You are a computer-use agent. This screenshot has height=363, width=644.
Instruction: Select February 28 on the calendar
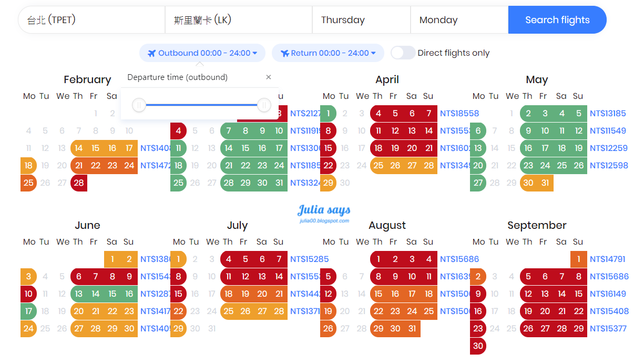[79, 183]
